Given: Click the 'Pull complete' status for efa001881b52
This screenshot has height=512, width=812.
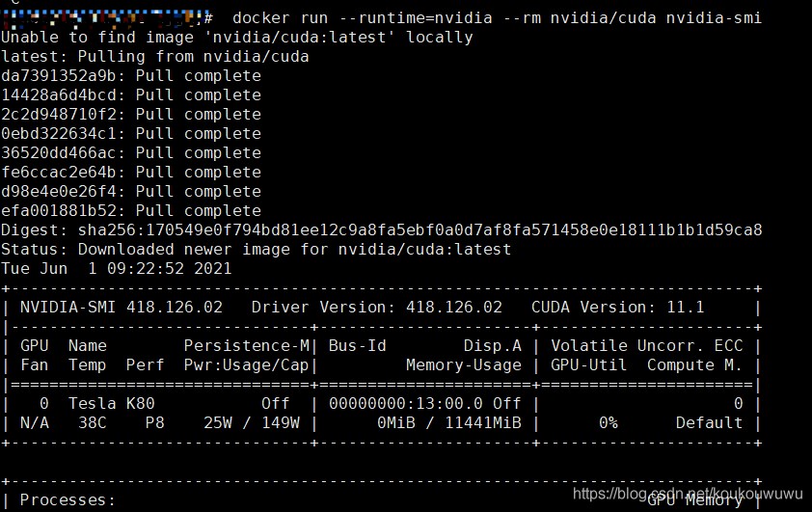Looking at the screenshot, I should [199, 211].
